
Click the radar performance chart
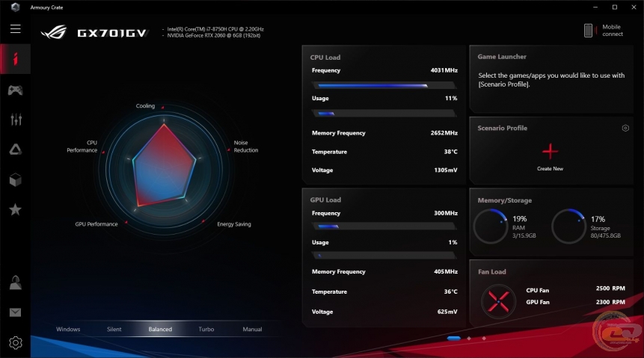[x=165, y=170]
